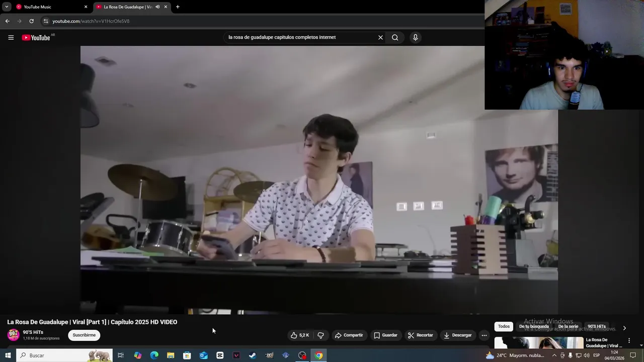Open clock and calendar flyout

pyautogui.click(x=614, y=355)
